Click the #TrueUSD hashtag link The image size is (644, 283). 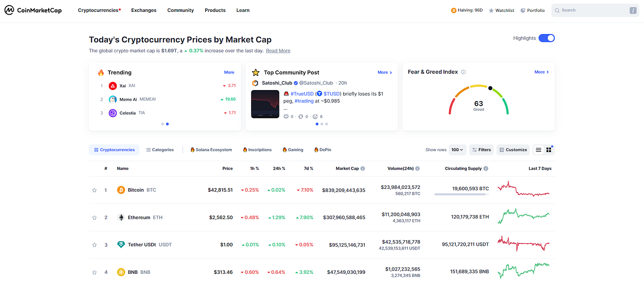tap(301, 94)
